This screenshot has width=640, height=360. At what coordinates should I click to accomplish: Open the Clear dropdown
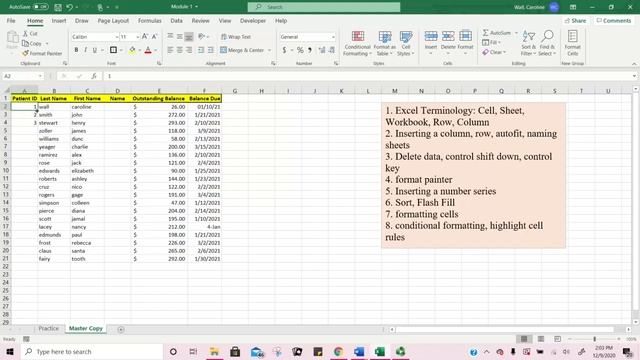click(x=494, y=52)
